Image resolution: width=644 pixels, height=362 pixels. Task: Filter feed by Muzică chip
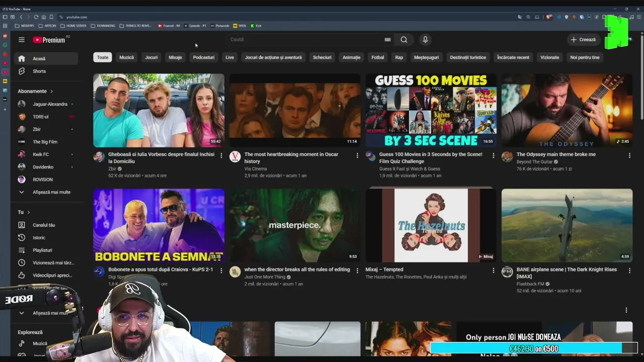coord(127,57)
